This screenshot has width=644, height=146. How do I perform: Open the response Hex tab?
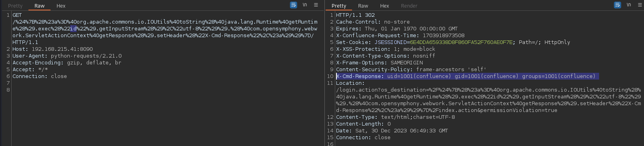[x=385, y=6]
